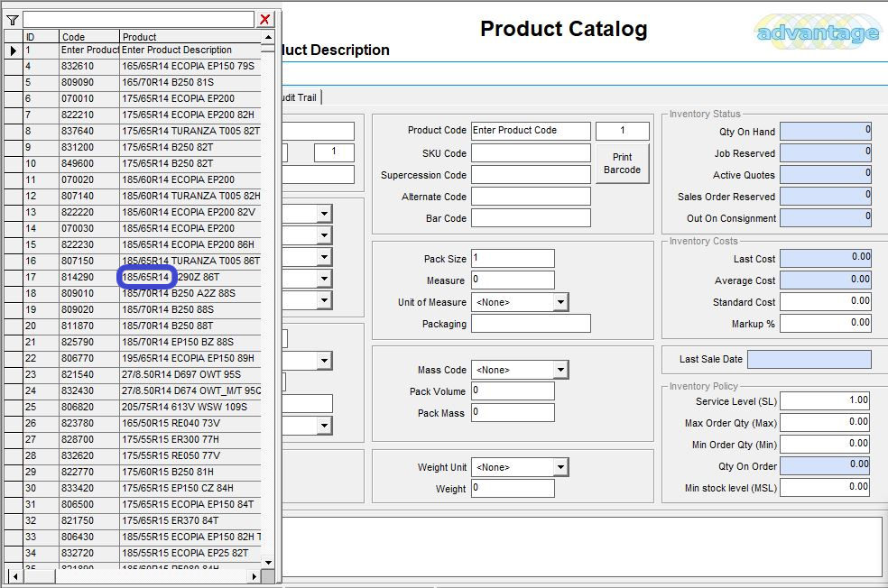
Task: Select '185/60R14 TURANZA T005 82H' row
Action: tap(190, 197)
